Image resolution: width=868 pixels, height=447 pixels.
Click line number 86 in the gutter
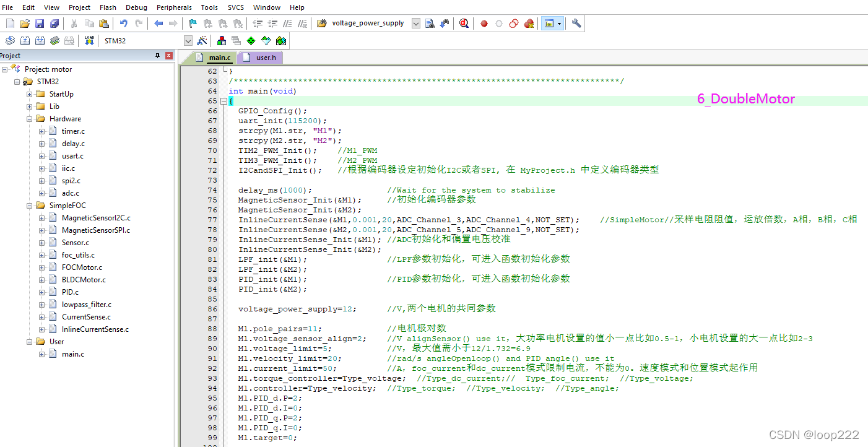click(213, 309)
